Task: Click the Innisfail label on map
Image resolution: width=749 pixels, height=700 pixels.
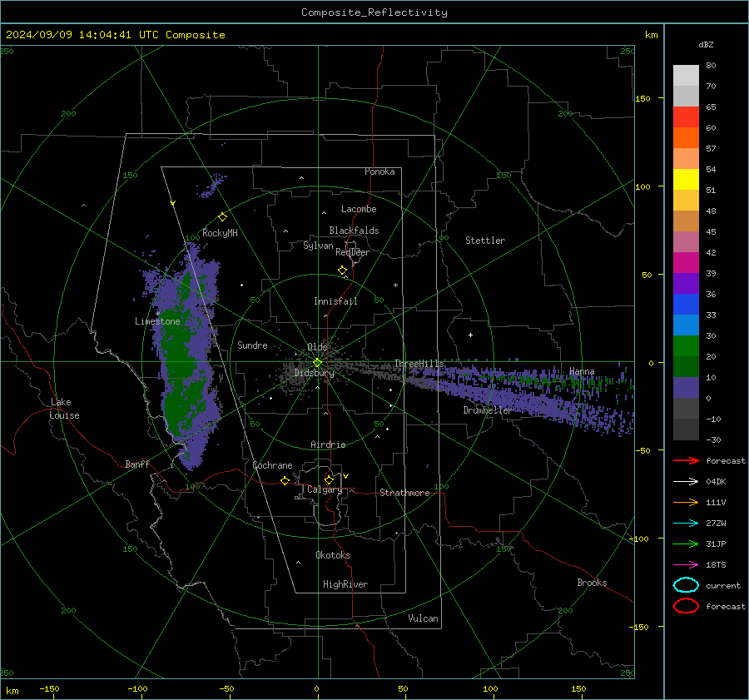Action: point(335,301)
